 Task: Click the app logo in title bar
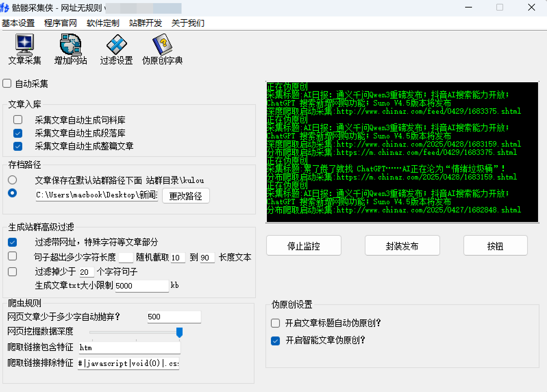(x=5, y=8)
